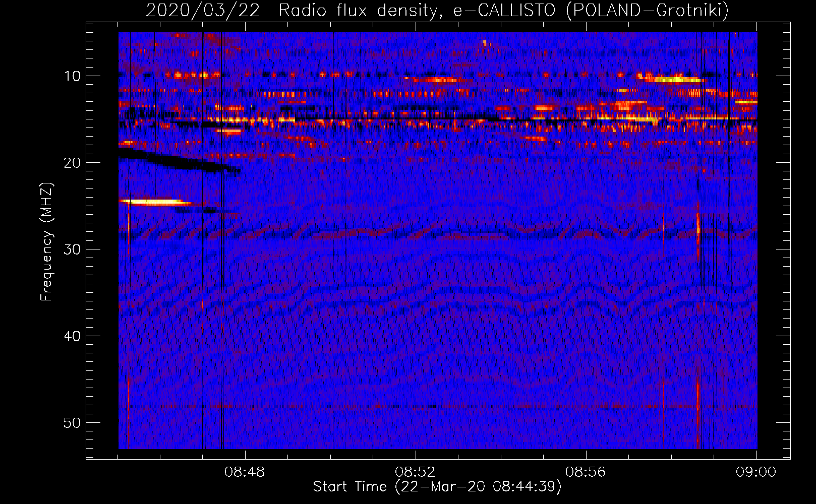Click the bright yellow burst at 10 MHz near 08:58
This screenshot has width=816, height=504.
pos(673,79)
